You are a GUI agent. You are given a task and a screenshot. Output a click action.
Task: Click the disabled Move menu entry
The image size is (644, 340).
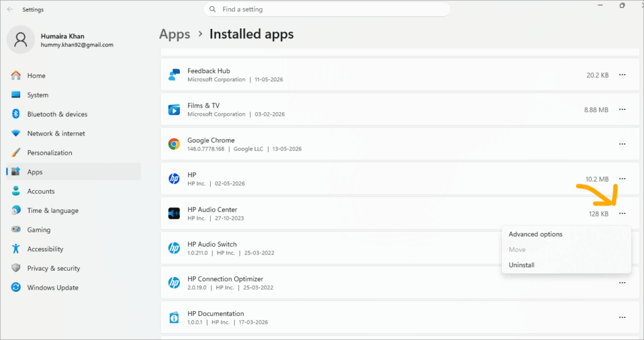coord(567,249)
